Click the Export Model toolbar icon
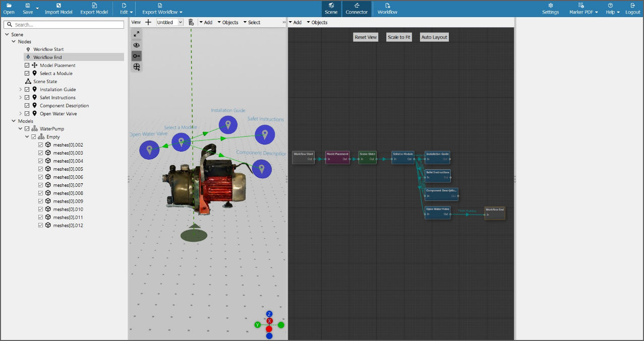This screenshot has height=341, width=644. pos(94,5)
